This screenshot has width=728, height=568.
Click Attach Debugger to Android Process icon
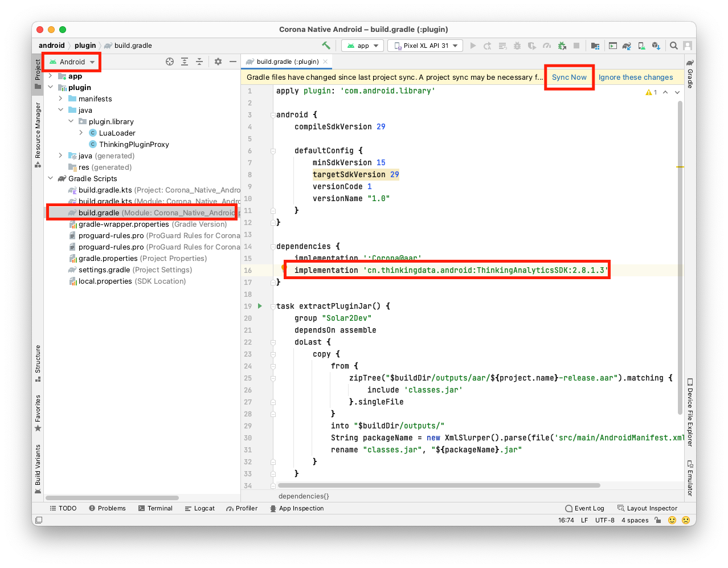coord(562,46)
